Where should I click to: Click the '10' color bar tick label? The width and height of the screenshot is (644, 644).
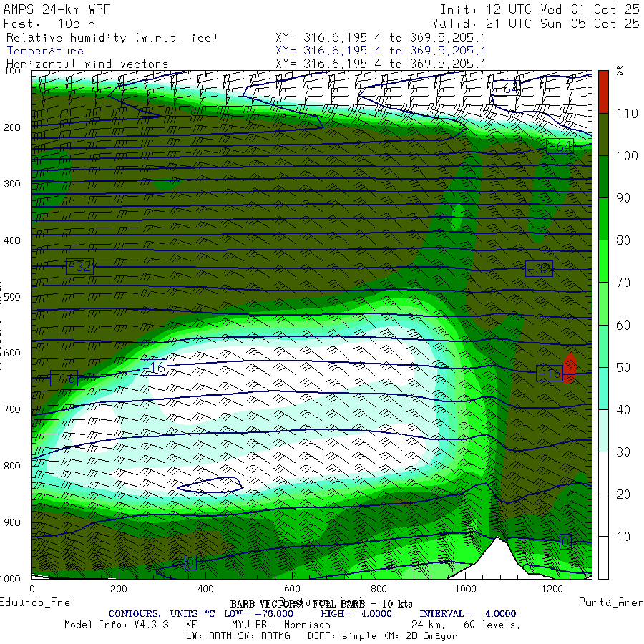tap(623, 537)
